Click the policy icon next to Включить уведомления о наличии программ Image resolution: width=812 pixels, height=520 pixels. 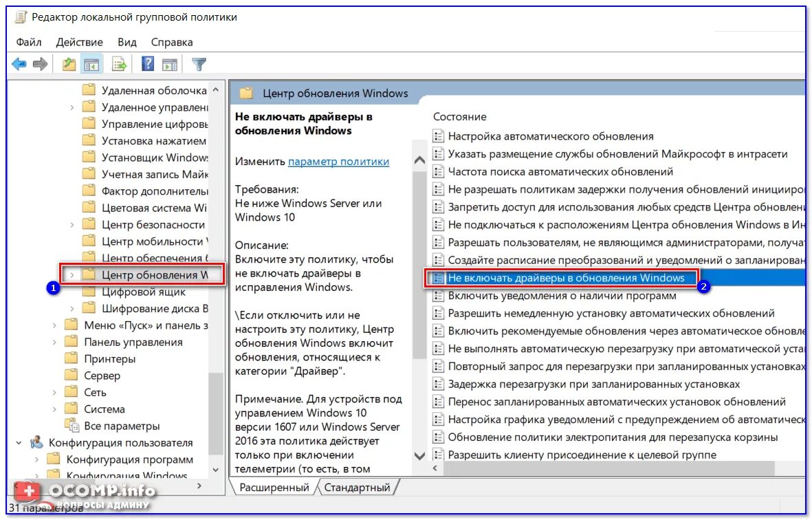[x=438, y=296]
